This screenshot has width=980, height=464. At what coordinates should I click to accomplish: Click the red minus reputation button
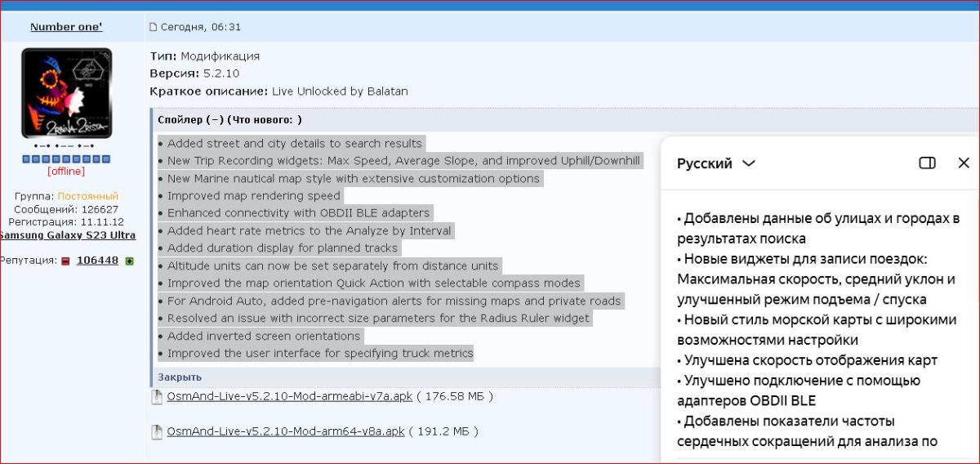pyautogui.click(x=65, y=261)
